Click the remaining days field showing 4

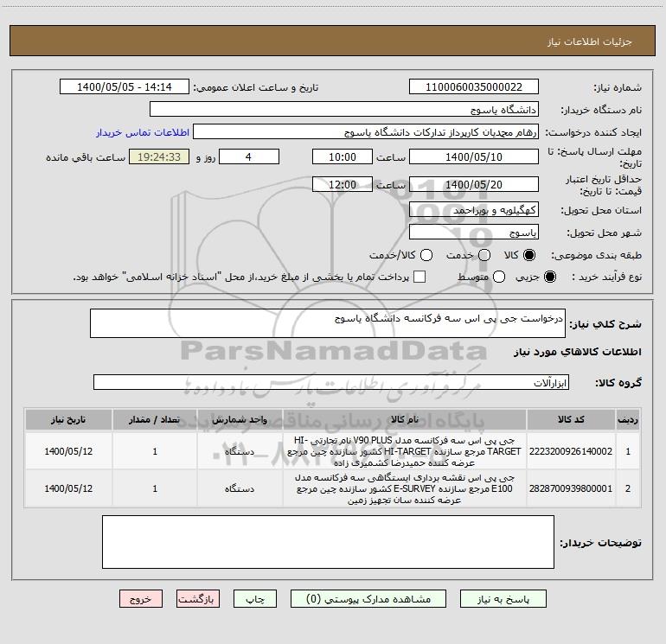(x=249, y=156)
